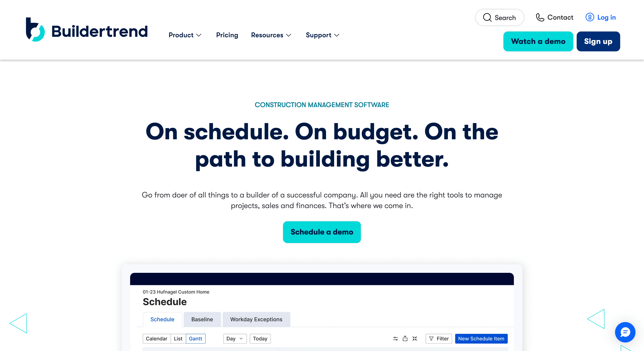Screen dimensions: 644x351
Task: Click the Schedule a demo button
Action: (322, 232)
